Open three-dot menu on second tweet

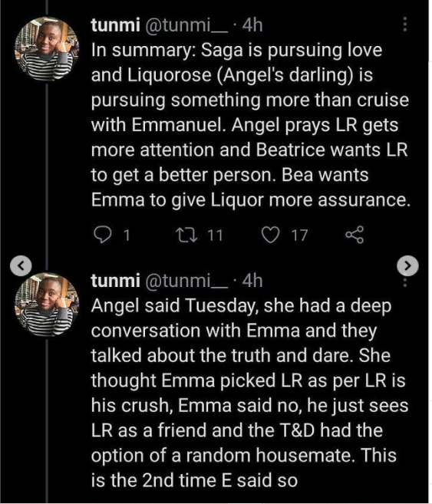coord(404,282)
